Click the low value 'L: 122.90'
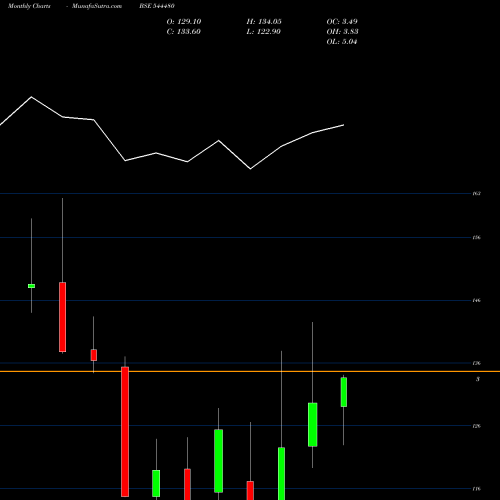Viewport: 500px width, 500px height. [263, 32]
